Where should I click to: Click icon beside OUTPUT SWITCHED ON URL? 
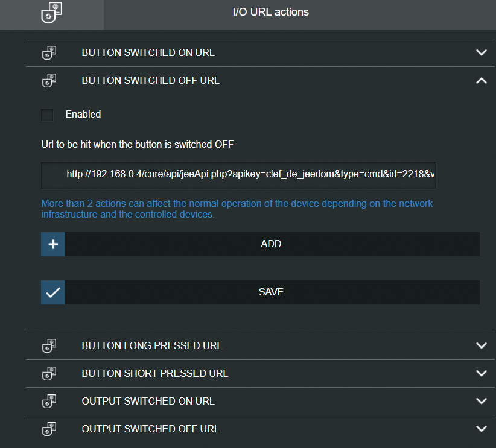point(49,401)
